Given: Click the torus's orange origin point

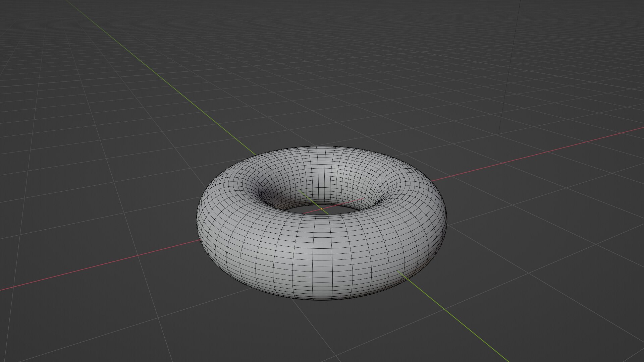Looking at the screenshot, I should (x=322, y=209).
